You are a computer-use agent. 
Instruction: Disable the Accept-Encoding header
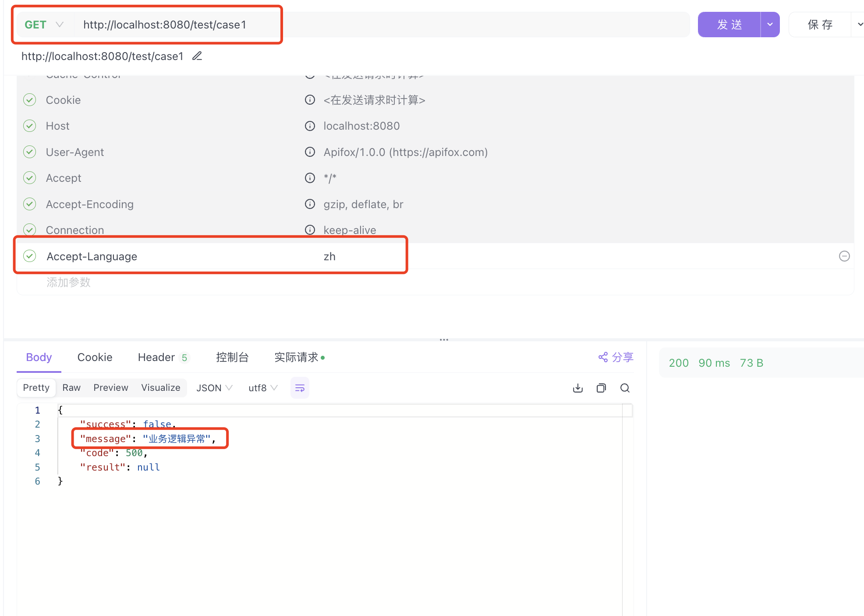click(x=29, y=204)
